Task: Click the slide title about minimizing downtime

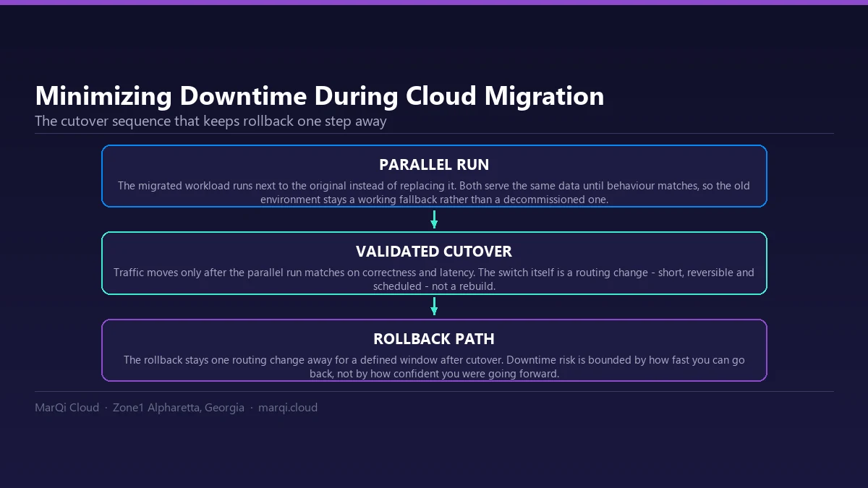Action: click(x=319, y=96)
